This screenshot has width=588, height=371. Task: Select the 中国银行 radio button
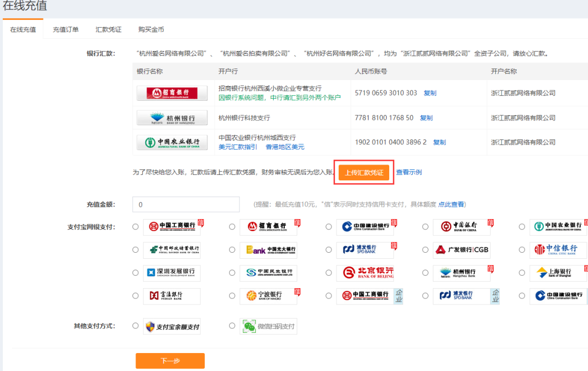pyautogui.click(x=425, y=227)
